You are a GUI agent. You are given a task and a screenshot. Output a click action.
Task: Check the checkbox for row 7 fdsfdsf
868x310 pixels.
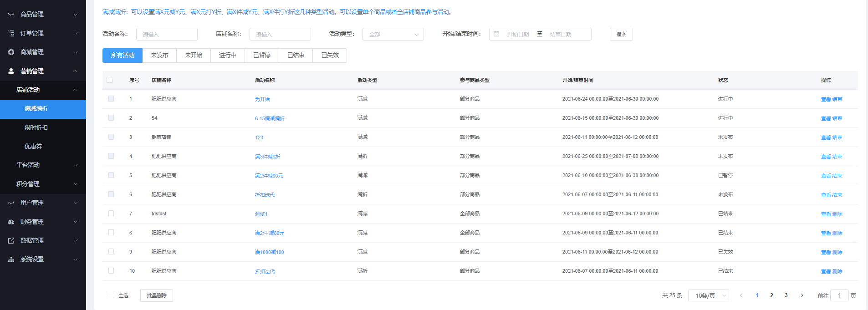pos(111,213)
